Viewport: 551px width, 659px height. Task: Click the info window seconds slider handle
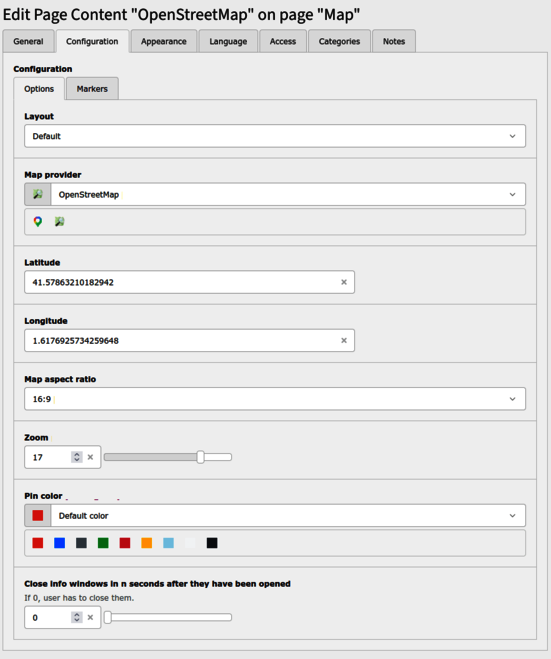108,617
